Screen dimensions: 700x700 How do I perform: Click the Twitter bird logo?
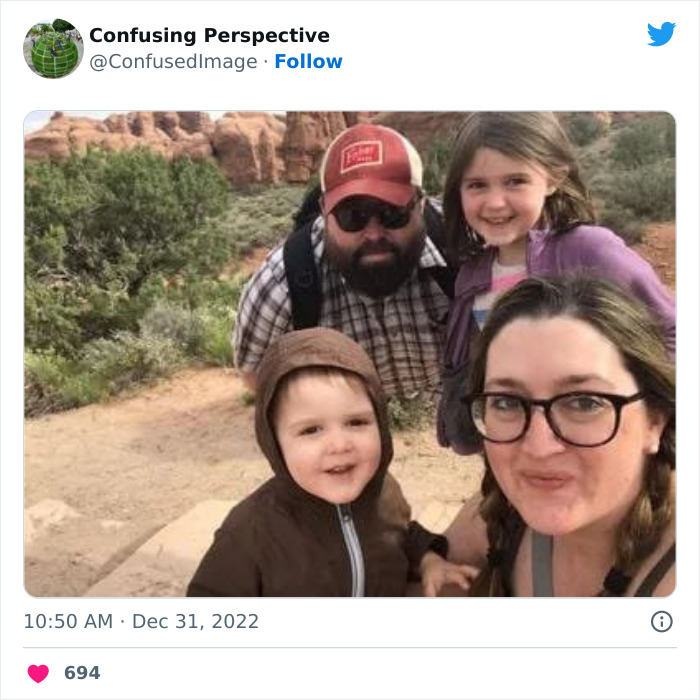tap(661, 34)
